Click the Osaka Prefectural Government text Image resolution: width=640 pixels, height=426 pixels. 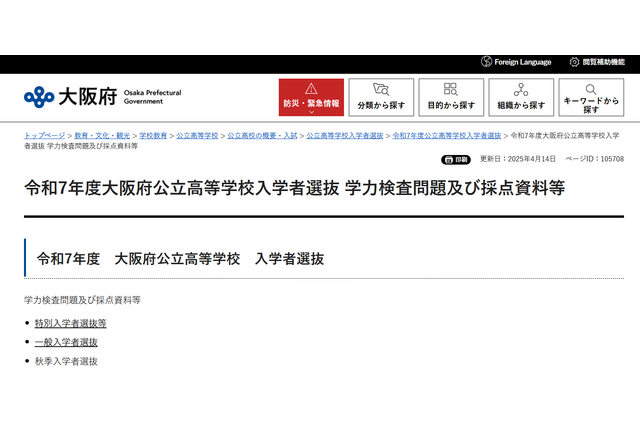click(153, 97)
